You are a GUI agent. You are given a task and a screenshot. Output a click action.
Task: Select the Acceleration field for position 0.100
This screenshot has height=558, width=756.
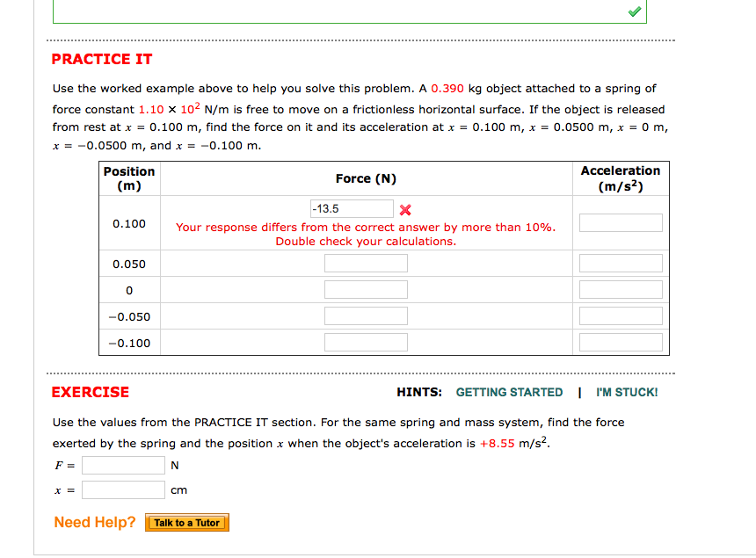click(x=620, y=222)
